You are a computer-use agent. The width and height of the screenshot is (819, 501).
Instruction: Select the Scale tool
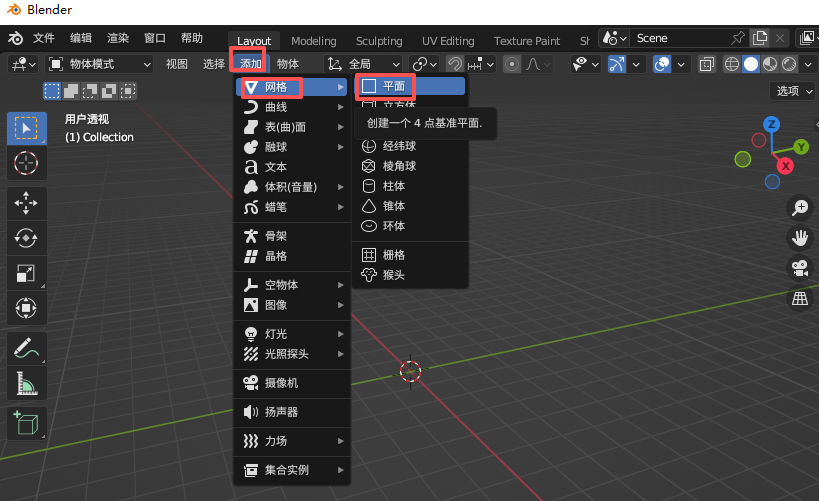point(26,273)
